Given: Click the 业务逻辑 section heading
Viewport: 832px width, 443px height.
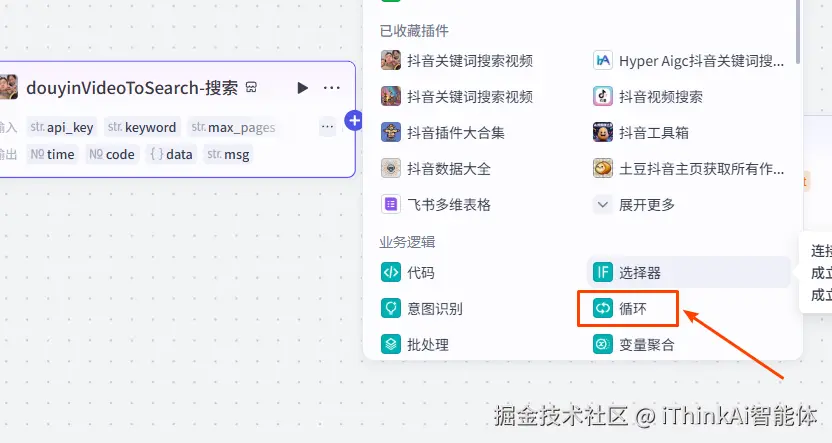Looking at the screenshot, I should 407,242.
